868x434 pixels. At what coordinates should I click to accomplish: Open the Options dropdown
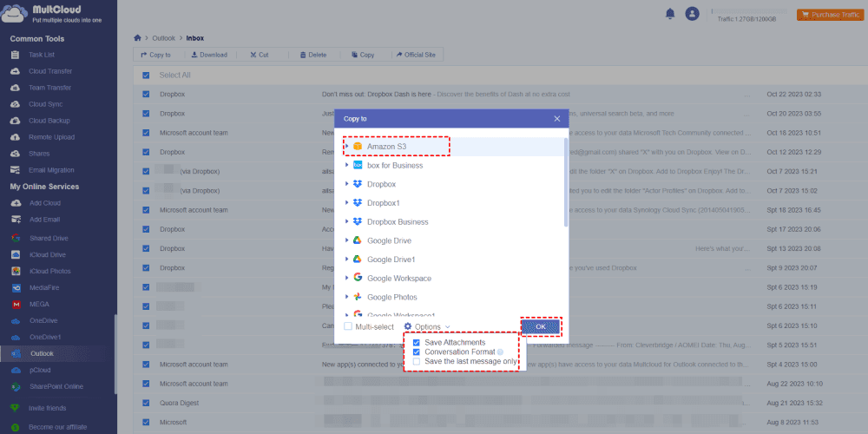coord(427,326)
